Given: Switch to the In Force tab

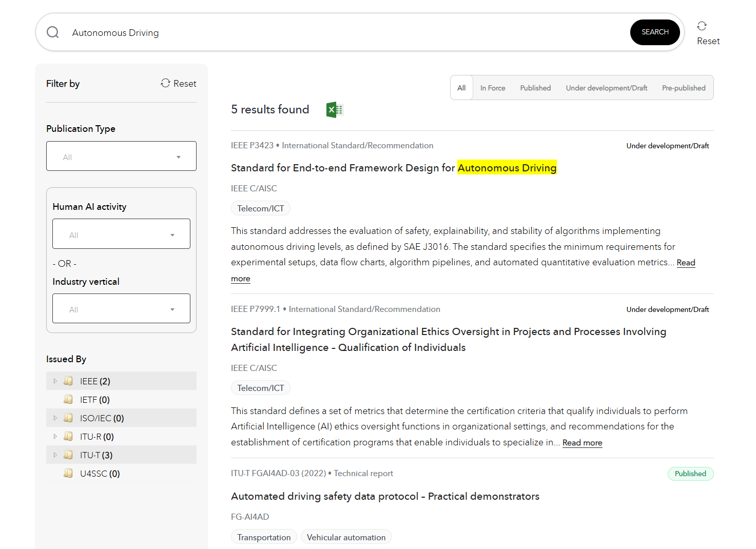Looking at the screenshot, I should (492, 88).
